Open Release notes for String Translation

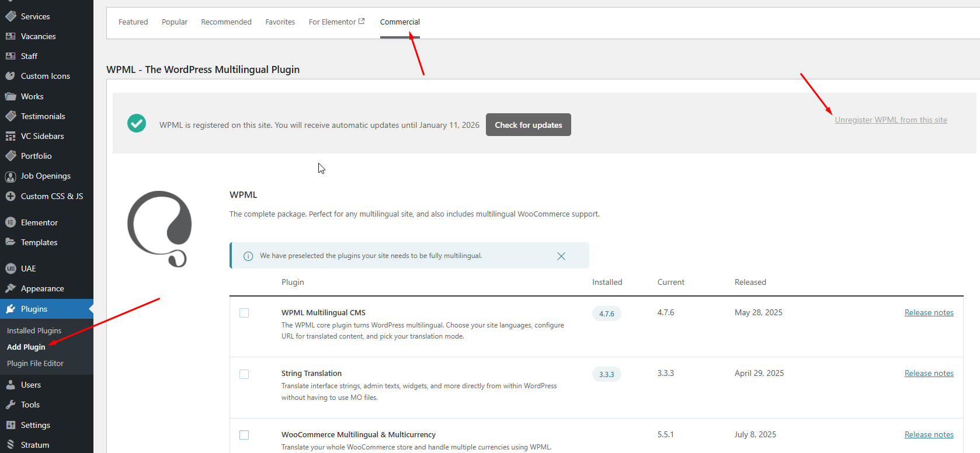tap(929, 373)
